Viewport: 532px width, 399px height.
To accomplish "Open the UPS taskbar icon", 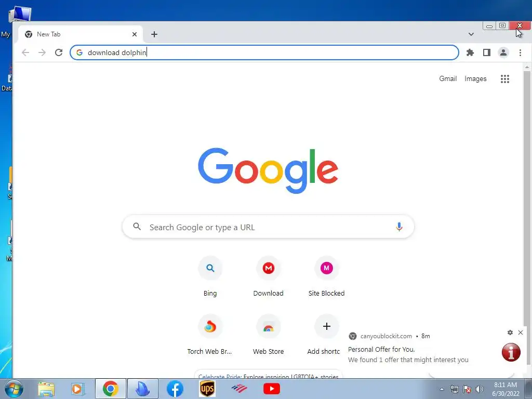I will (207, 389).
